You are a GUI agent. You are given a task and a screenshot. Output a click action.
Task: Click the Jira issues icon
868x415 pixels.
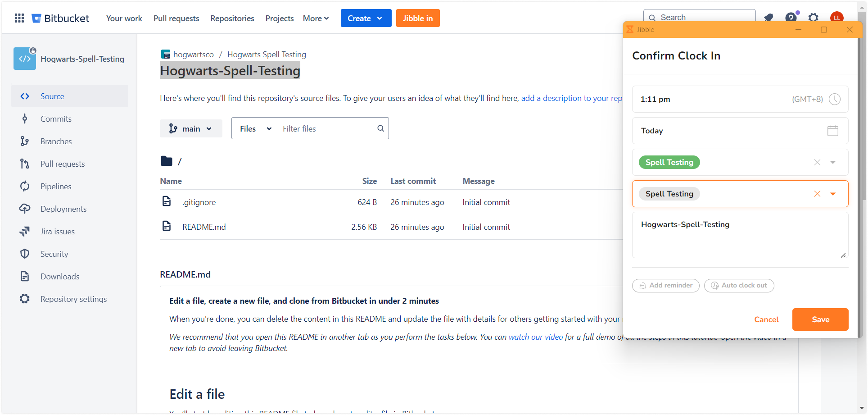(25, 231)
